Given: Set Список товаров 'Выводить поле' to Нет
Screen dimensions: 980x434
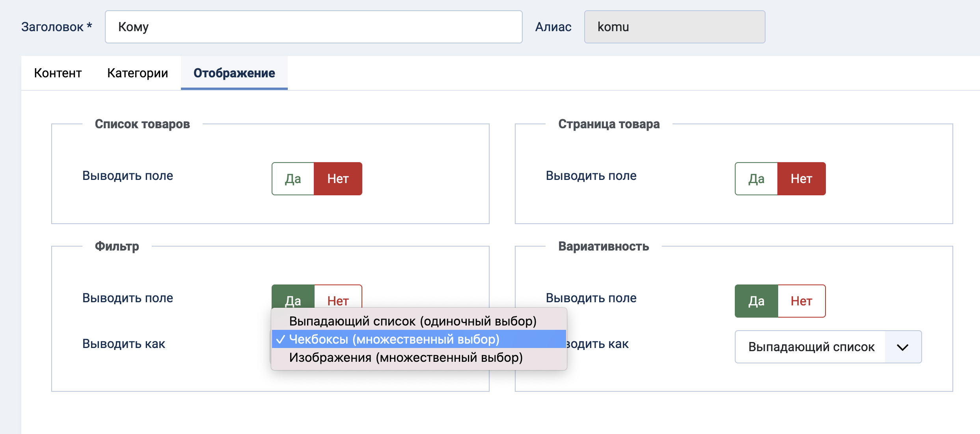Looking at the screenshot, I should (338, 179).
